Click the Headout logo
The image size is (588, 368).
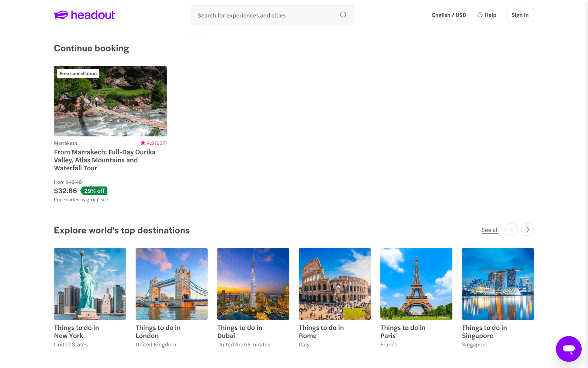click(x=84, y=15)
